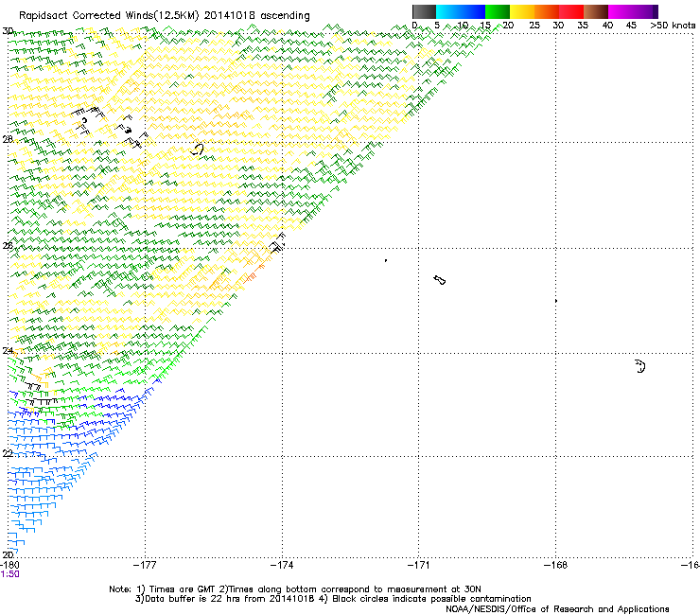Click the NOAA/NESDIS credit text

[x=557, y=609]
